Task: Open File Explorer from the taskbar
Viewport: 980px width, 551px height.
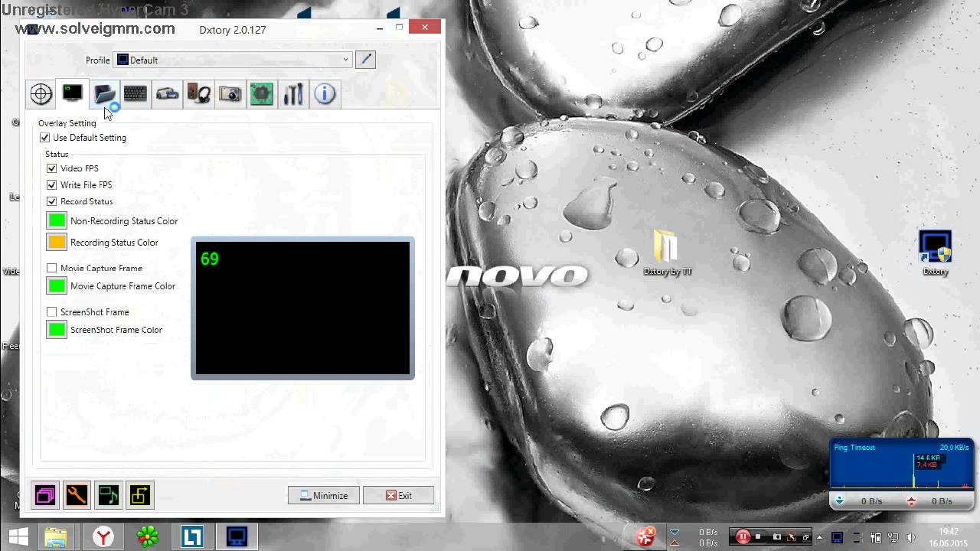Action: point(57,536)
